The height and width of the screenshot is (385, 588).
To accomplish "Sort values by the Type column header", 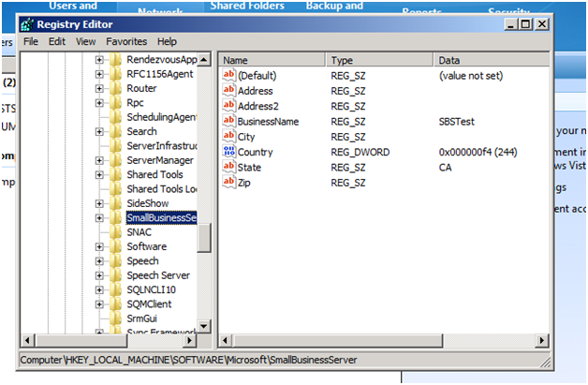I will pyautogui.click(x=379, y=60).
